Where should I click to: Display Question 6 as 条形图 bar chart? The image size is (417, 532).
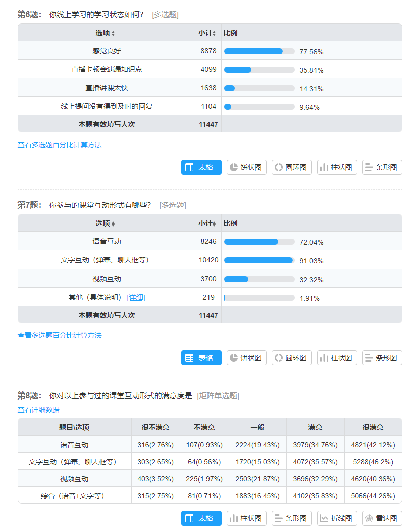[x=382, y=167]
